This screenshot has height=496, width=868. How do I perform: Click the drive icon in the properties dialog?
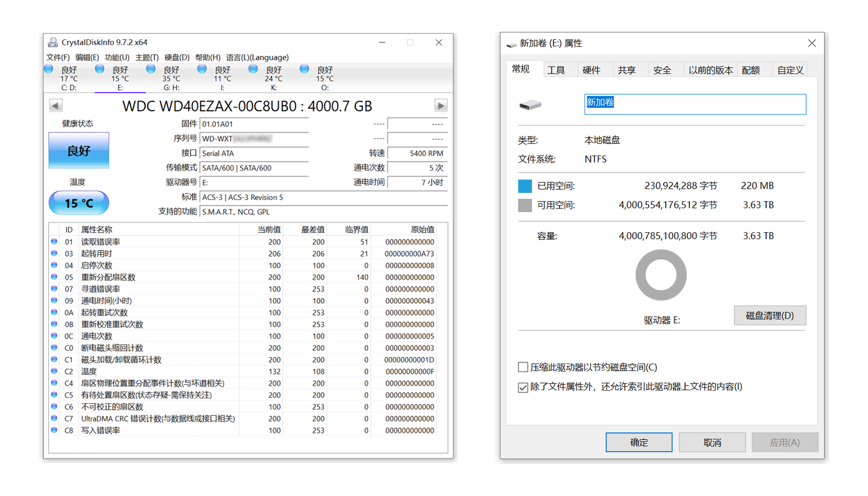(530, 105)
